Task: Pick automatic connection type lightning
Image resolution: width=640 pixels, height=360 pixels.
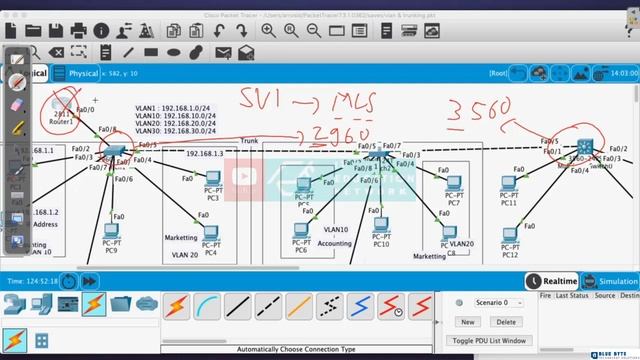Action: [x=176, y=307]
